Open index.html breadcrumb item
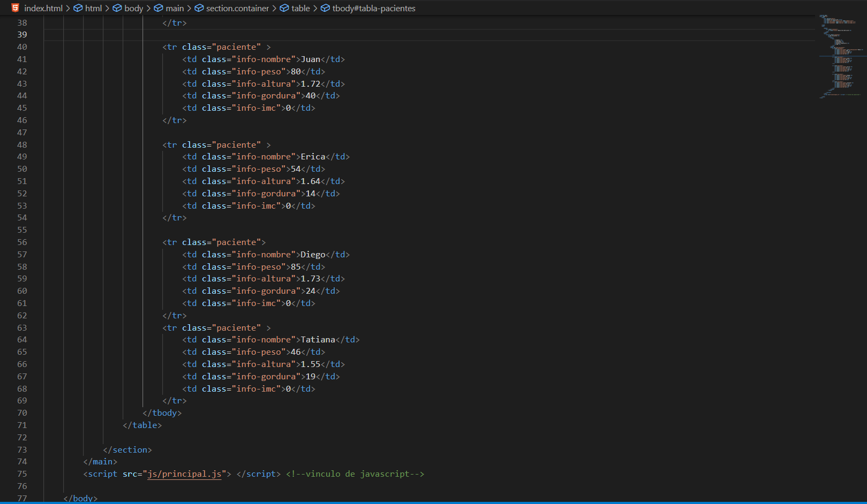 [43, 9]
